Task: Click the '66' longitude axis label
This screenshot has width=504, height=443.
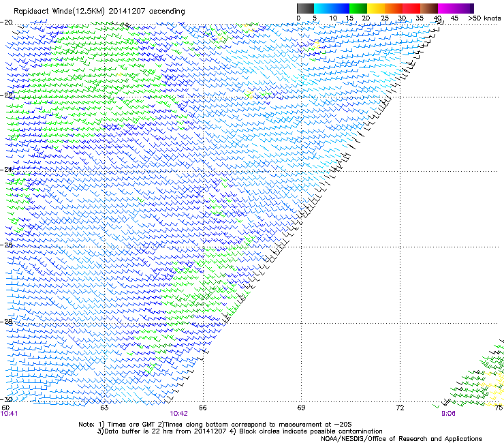Action: (x=202, y=408)
